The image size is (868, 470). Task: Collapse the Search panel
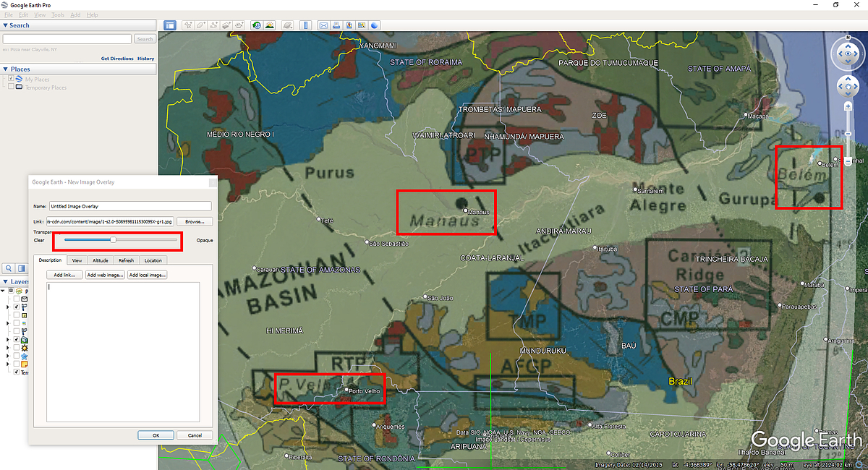tap(6, 25)
